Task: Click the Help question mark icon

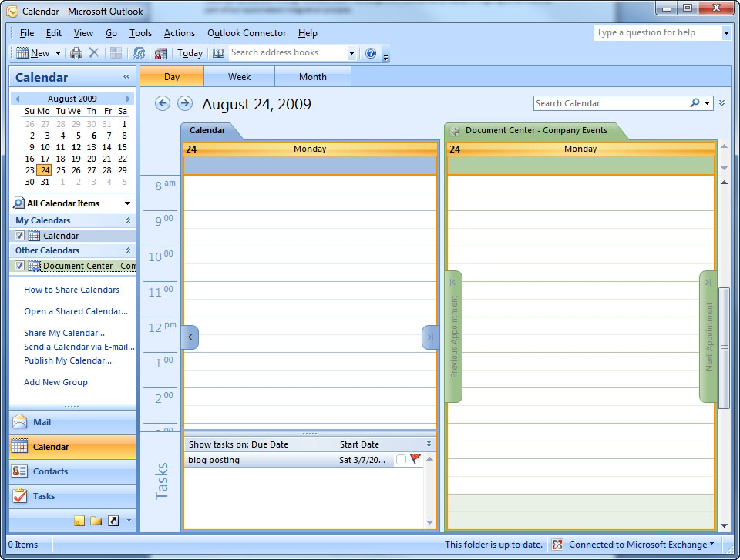Action: [371, 53]
